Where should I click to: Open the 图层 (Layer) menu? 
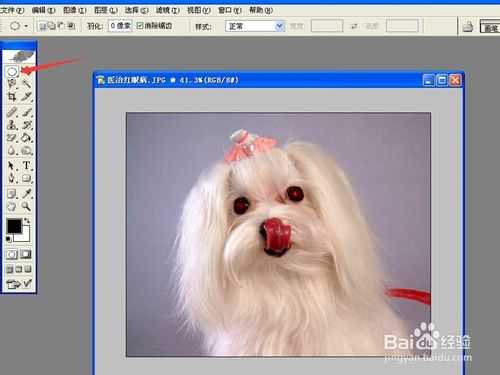106,10
